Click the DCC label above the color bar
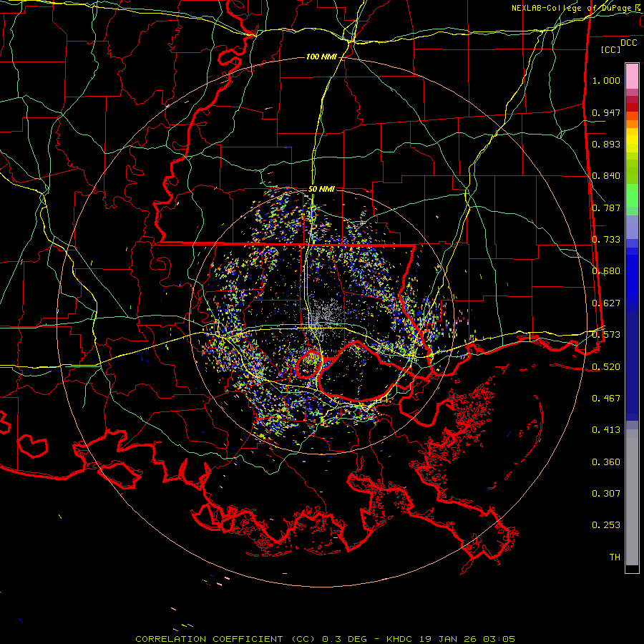This screenshot has width=644, height=644. (628, 43)
